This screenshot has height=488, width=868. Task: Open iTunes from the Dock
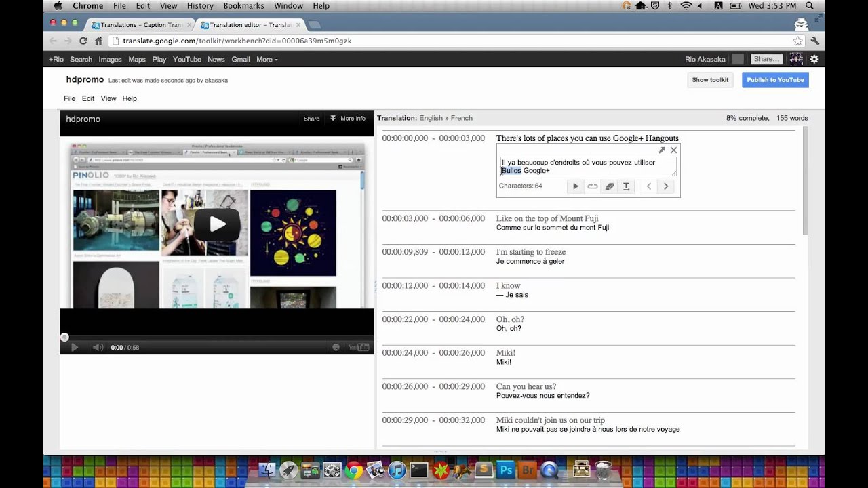(x=397, y=469)
